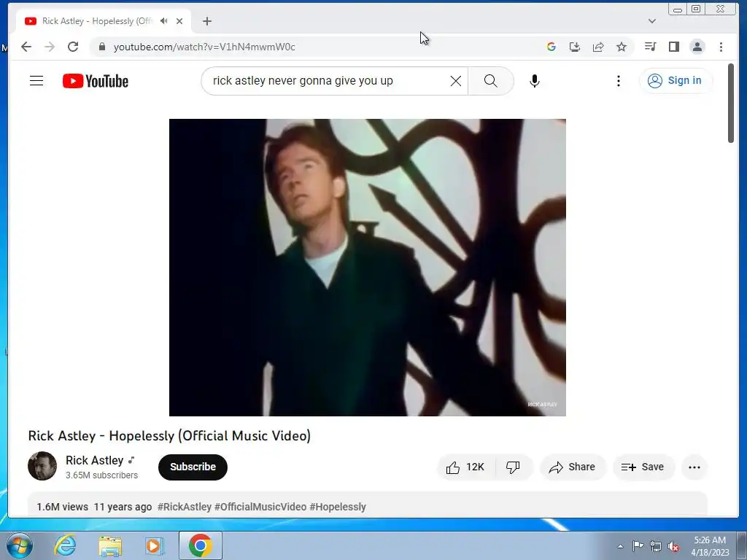Run search with the magnifier button
The image size is (747, 560).
click(491, 81)
